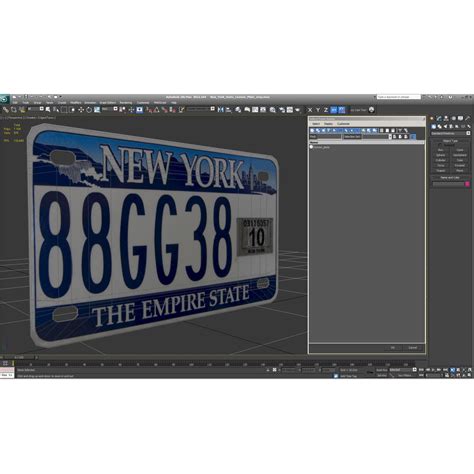The height and width of the screenshot is (474, 474).
Task: Open the dialog's Customize menu
Action: [343, 124]
